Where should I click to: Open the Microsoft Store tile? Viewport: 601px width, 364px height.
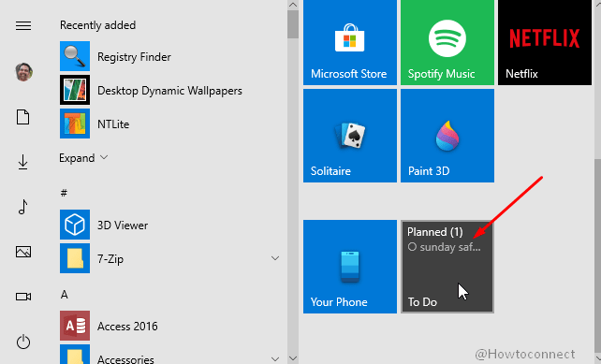(350, 42)
